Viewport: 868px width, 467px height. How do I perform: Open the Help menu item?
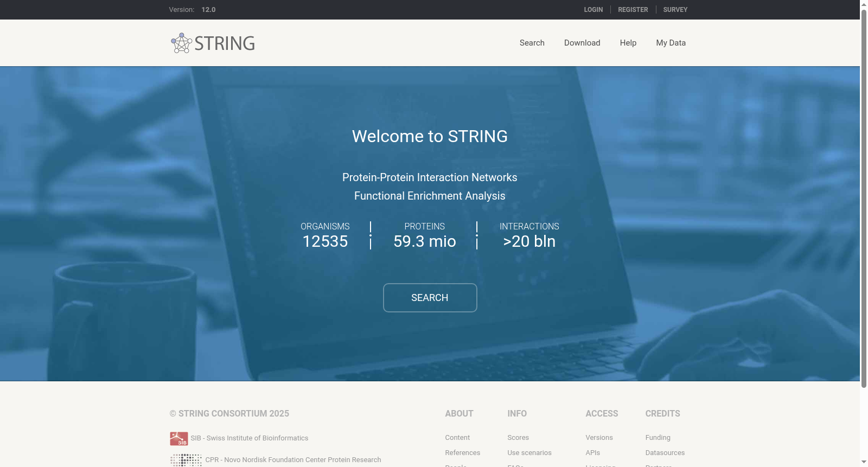(628, 43)
